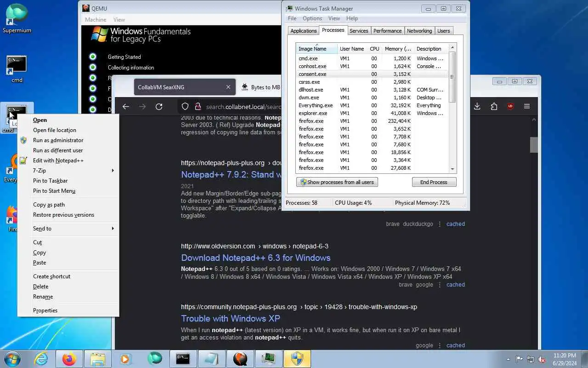Image resolution: width=588 pixels, height=368 pixels.
Task: Open Task Manager Options menu
Action: point(312,18)
